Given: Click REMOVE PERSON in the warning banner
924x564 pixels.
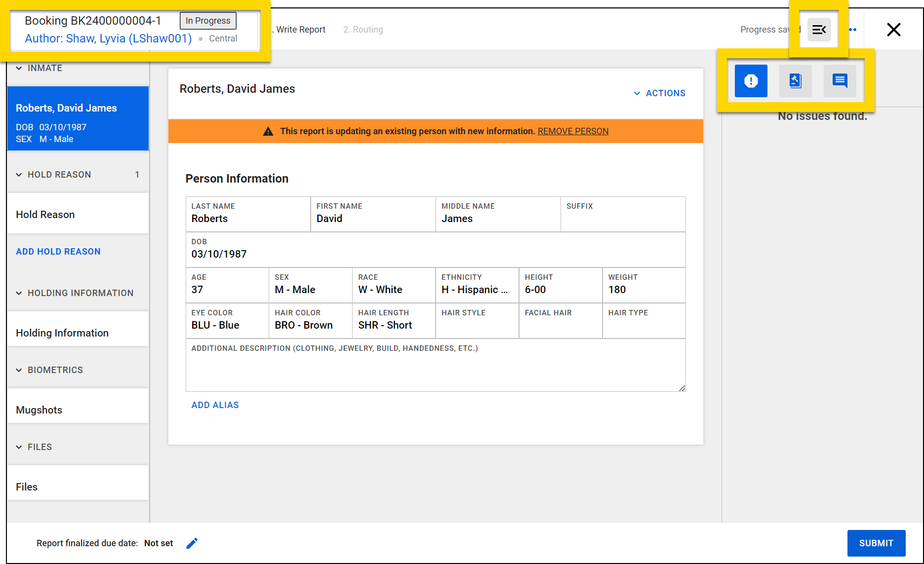Looking at the screenshot, I should (x=573, y=131).
